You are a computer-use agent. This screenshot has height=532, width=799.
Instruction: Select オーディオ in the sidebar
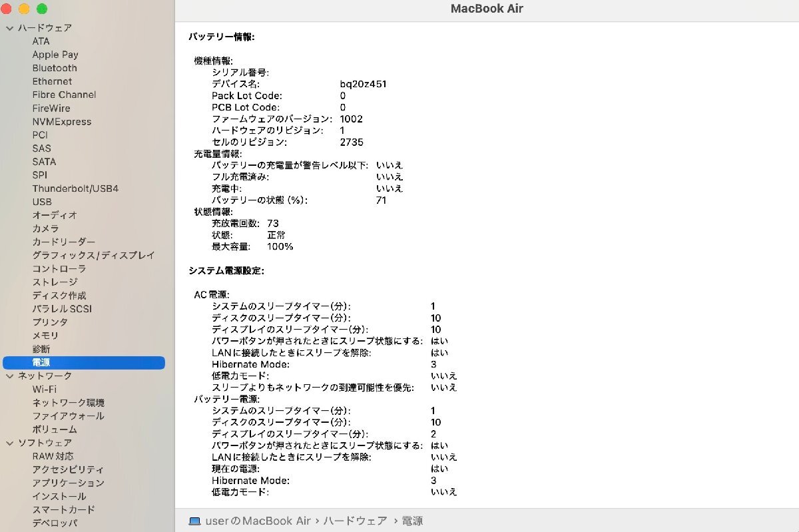point(55,215)
